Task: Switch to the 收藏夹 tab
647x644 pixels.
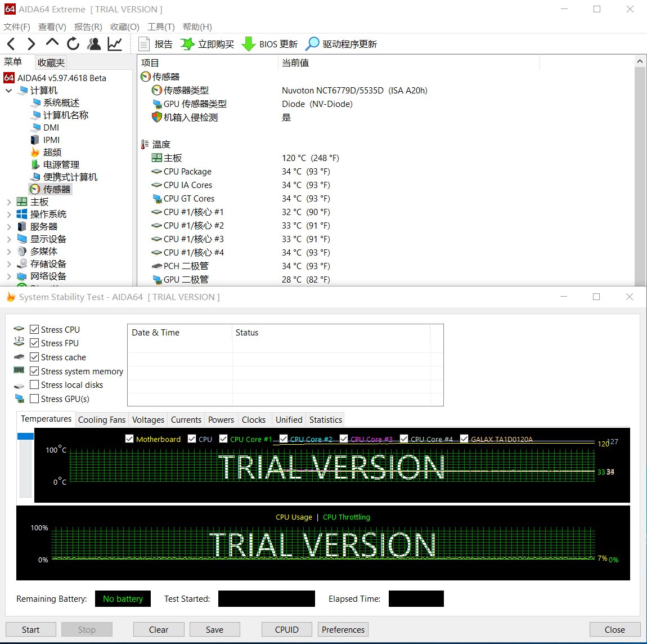Action: (x=51, y=62)
